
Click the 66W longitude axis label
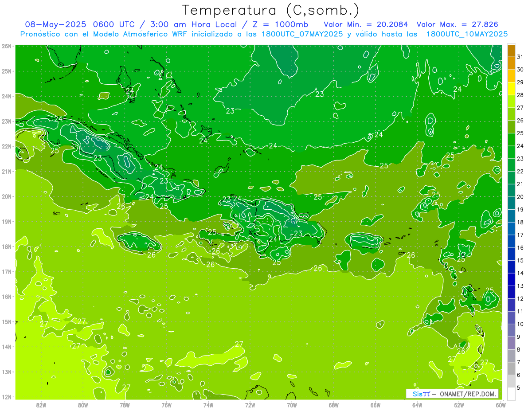pos(375,405)
